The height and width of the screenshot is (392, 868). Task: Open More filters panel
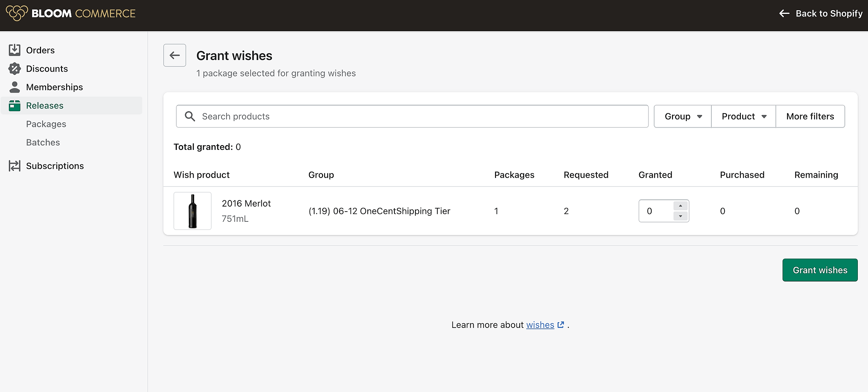click(810, 116)
